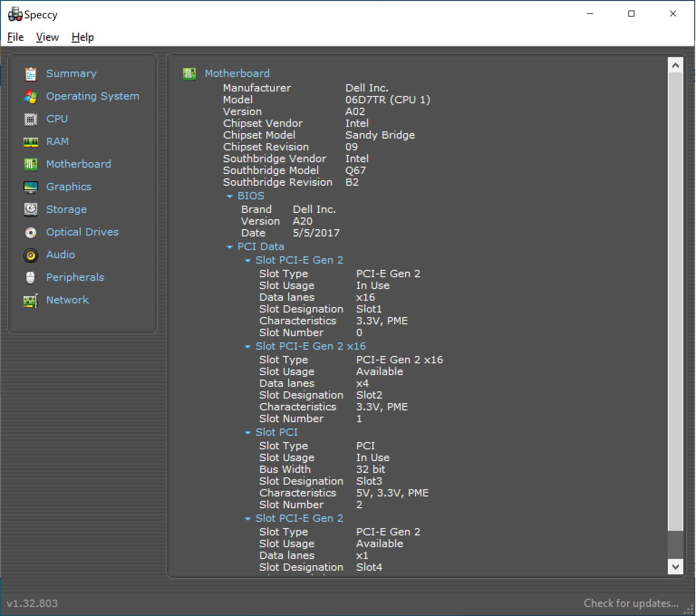696x616 pixels.
Task: Click the Southbridge Revision B2 value
Action: point(352,182)
